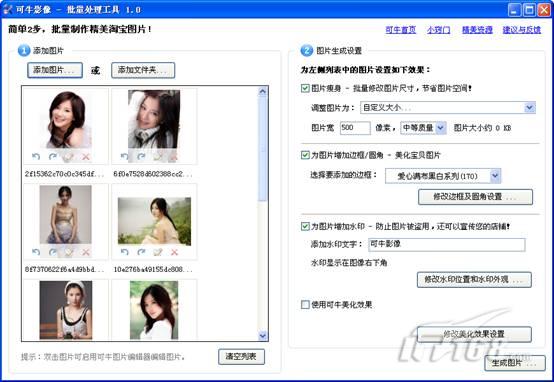554x382 pixels.
Task: Click 清空列表 button
Action: pyautogui.click(x=241, y=357)
